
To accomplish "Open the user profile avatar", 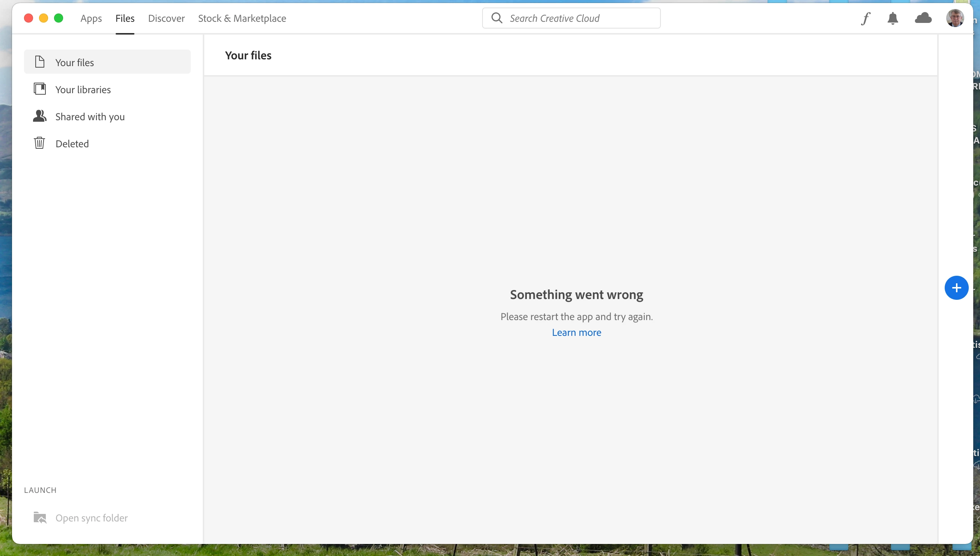I will click(954, 18).
